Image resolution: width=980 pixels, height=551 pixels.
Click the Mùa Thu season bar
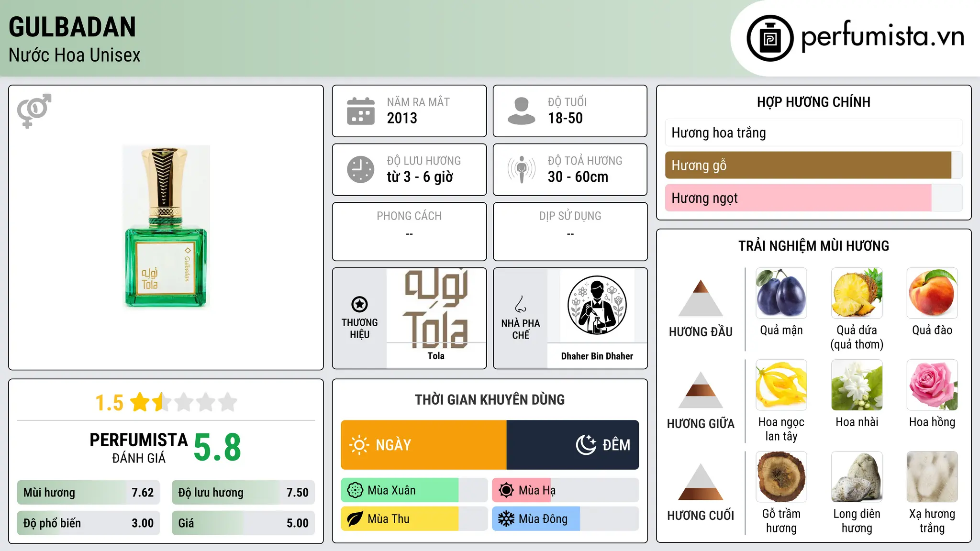(414, 519)
